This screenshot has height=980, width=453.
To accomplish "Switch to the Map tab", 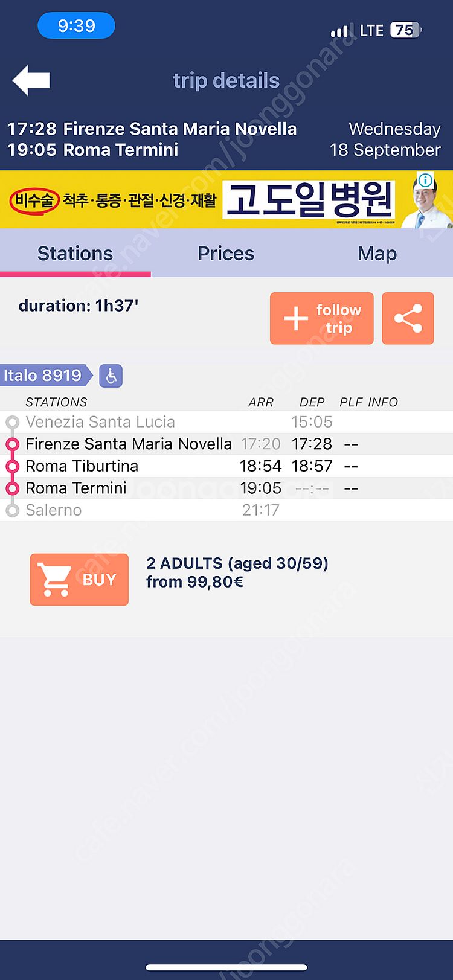I will pyautogui.click(x=377, y=254).
